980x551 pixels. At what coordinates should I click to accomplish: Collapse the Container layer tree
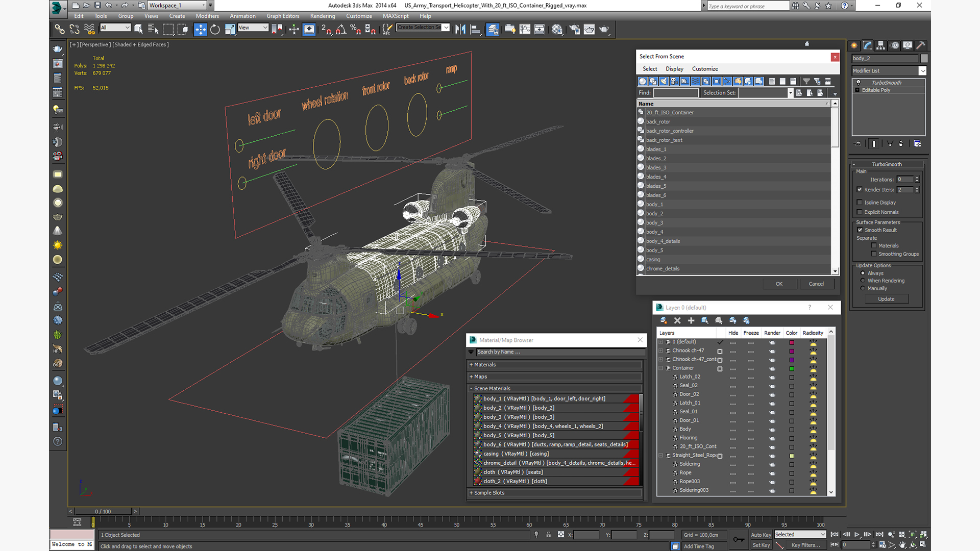(661, 368)
